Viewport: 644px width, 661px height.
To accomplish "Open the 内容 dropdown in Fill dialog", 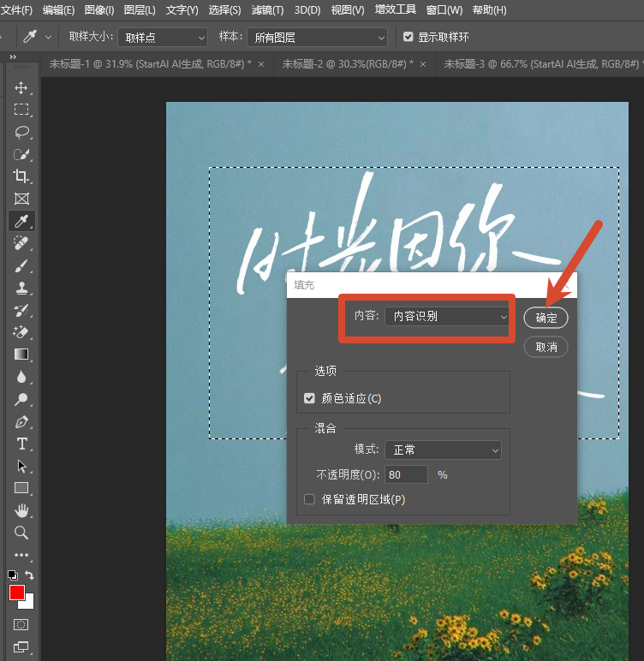I will [x=447, y=316].
